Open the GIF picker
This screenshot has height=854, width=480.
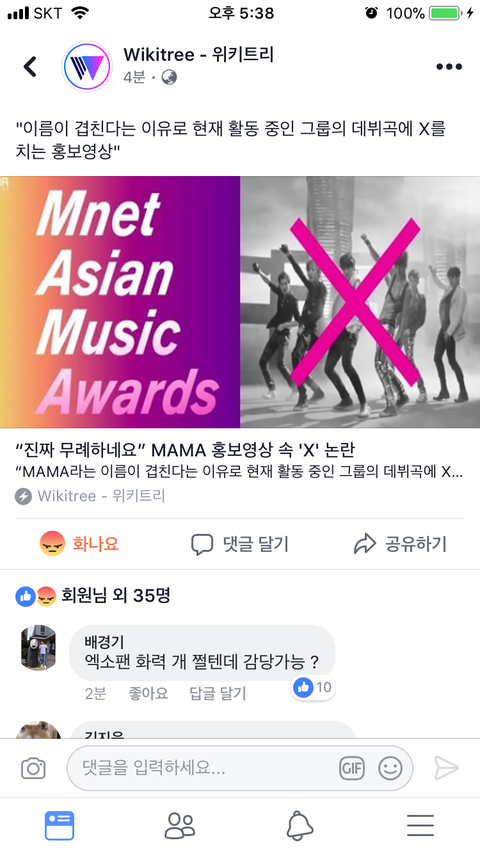point(351,768)
